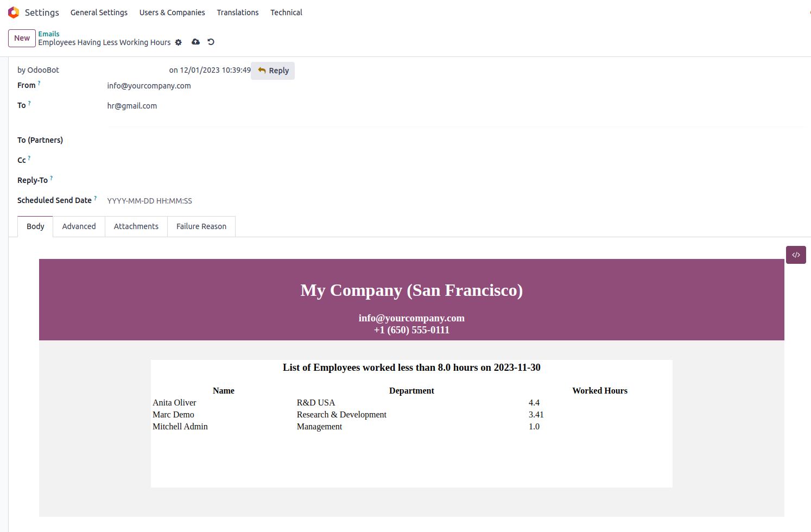The width and height of the screenshot is (811, 532).
Task: Click the Employees Having Less Working Hours title
Action: point(104,42)
